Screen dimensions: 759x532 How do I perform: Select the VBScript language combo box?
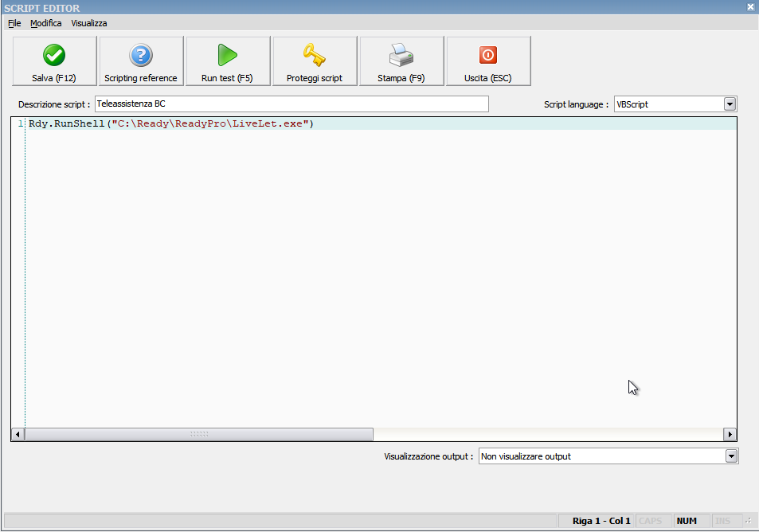click(675, 104)
